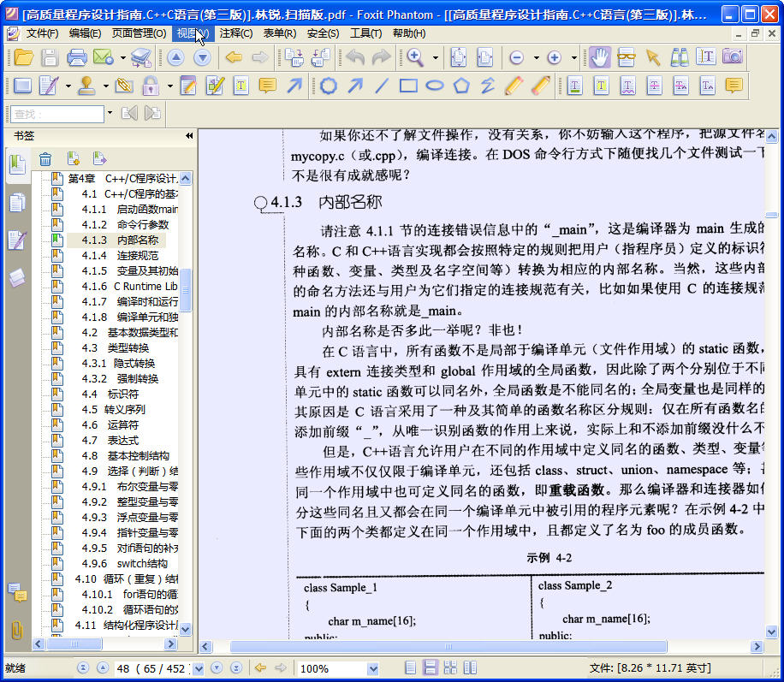784x682 pixels.
Task: Select the Pencil drawing tool
Action: coord(514,86)
